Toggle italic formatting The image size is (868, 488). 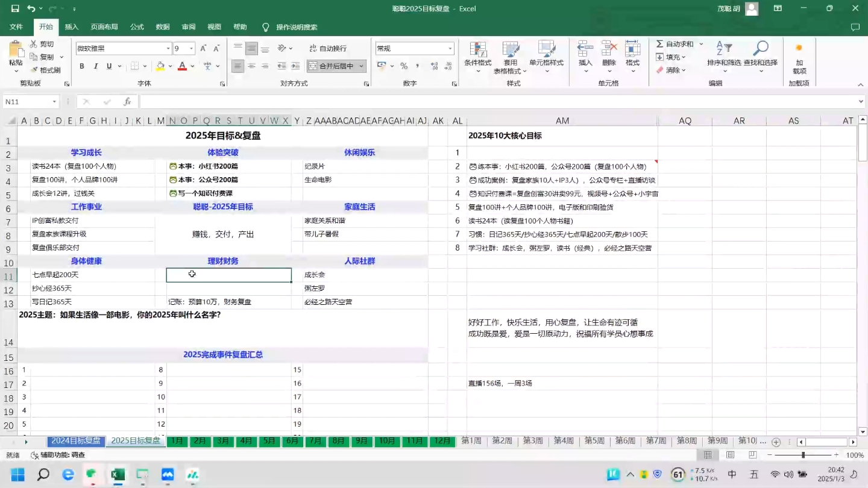point(95,66)
